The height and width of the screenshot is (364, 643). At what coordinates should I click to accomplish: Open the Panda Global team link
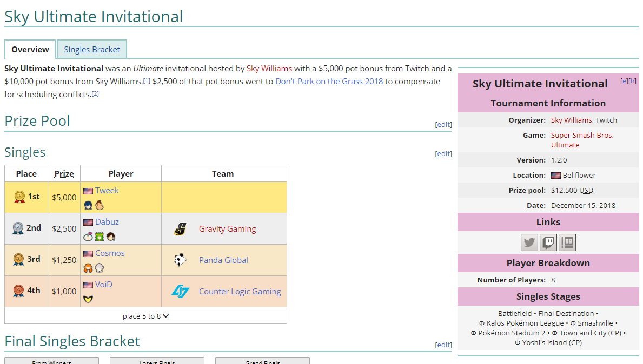(223, 260)
